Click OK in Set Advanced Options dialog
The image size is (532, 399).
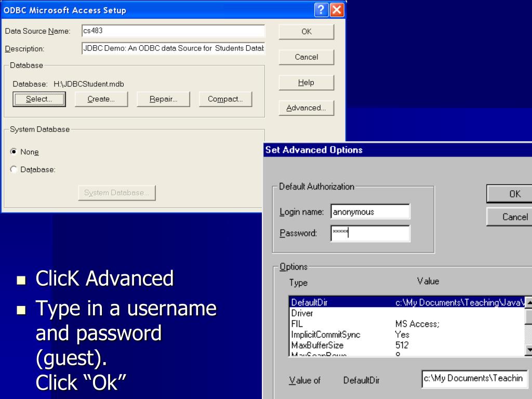click(x=509, y=194)
